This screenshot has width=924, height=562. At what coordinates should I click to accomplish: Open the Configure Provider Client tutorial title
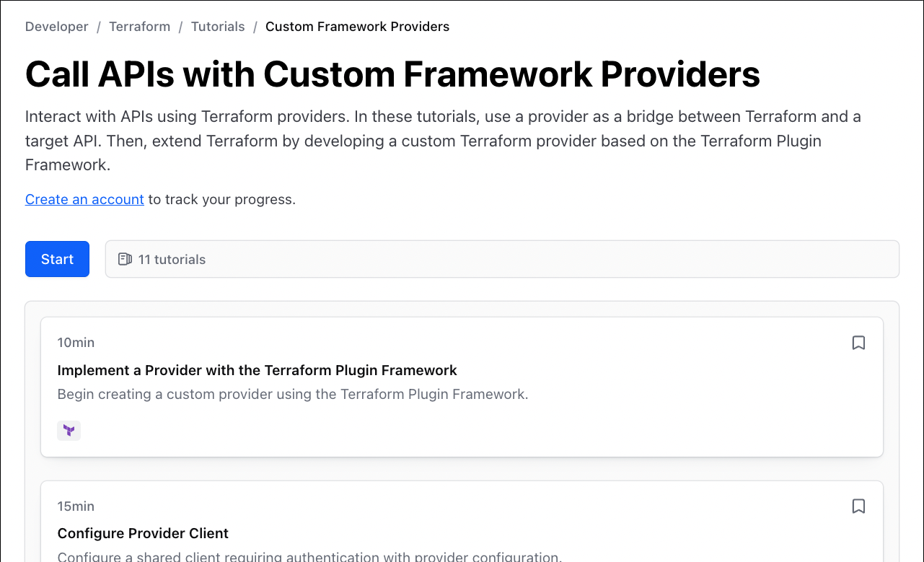(x=143, y=533)
